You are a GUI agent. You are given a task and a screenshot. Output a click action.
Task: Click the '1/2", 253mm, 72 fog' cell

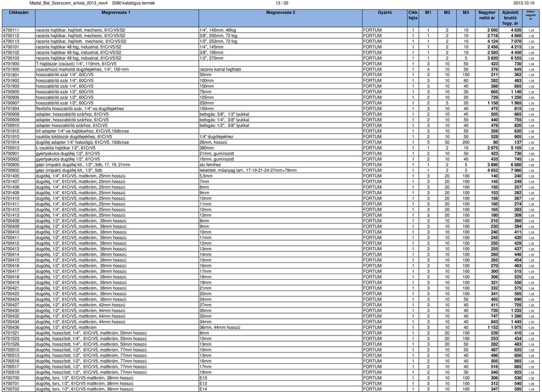[218, 41]
